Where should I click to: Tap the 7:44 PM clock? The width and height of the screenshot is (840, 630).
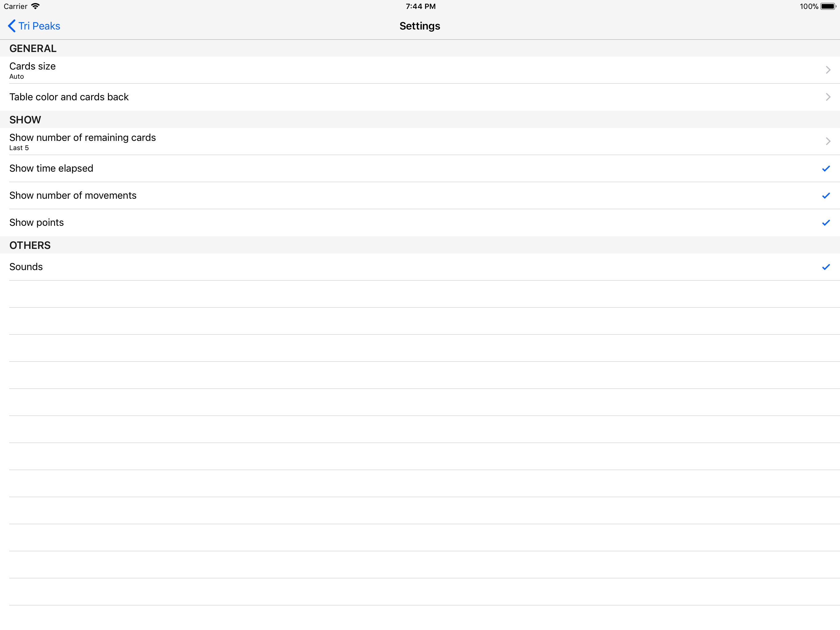coord(420,6)
